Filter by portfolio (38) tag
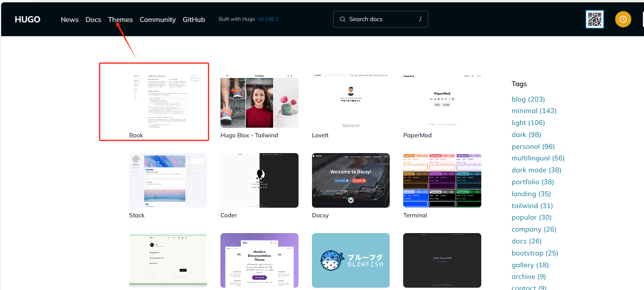The image size is (644, 290). [x=533, y=182]
